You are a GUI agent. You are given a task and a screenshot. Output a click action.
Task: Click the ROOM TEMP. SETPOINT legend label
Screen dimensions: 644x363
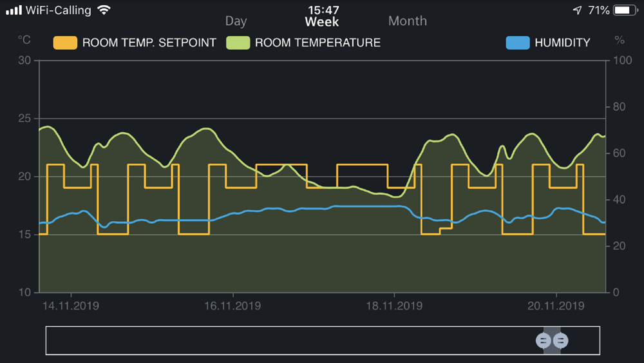pos(149,43)
